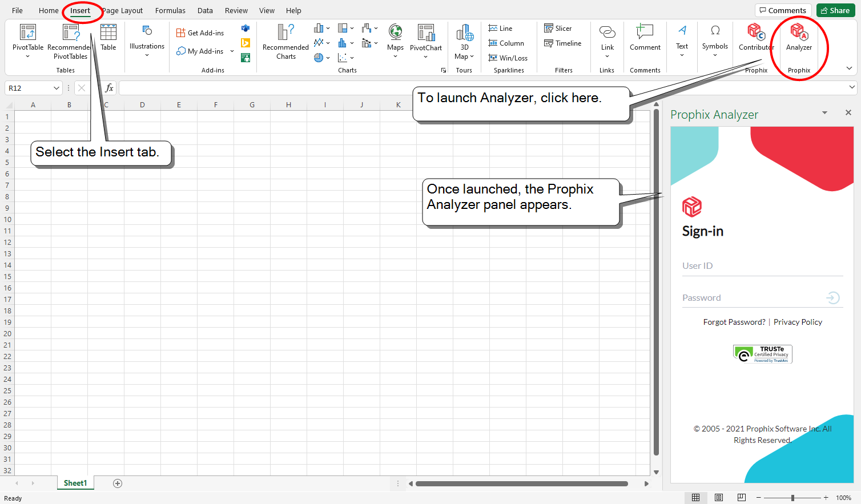The height and width of the screenshot is (504, 861).
Task: Submit sign-in with the arrow icon
Action: coord(833,297)
